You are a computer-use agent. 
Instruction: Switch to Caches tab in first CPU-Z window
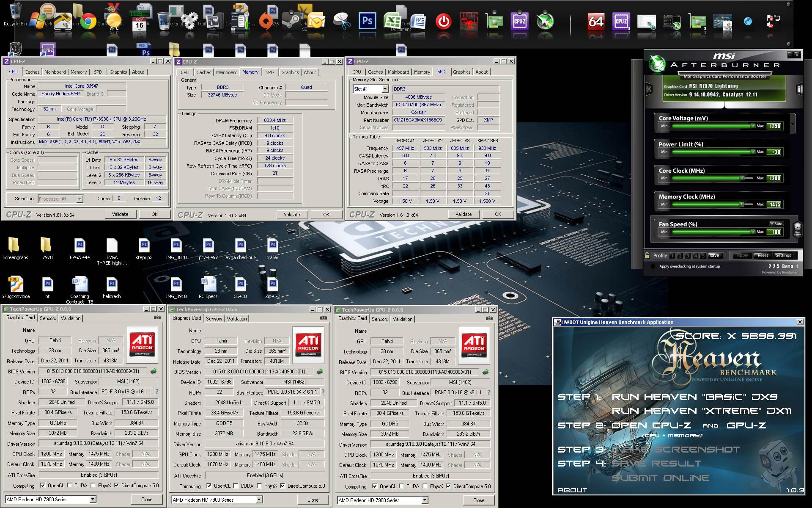32,72
